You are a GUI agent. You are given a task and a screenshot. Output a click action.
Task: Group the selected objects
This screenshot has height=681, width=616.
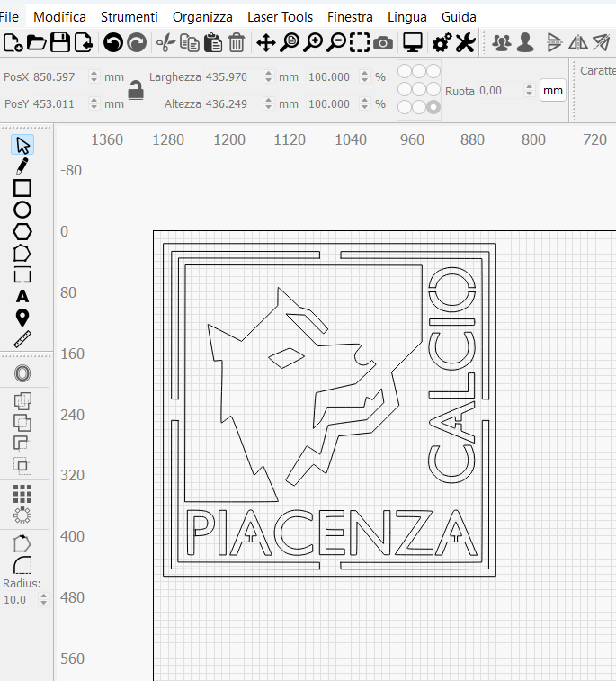pyautogui.click(x=502, y=43)
